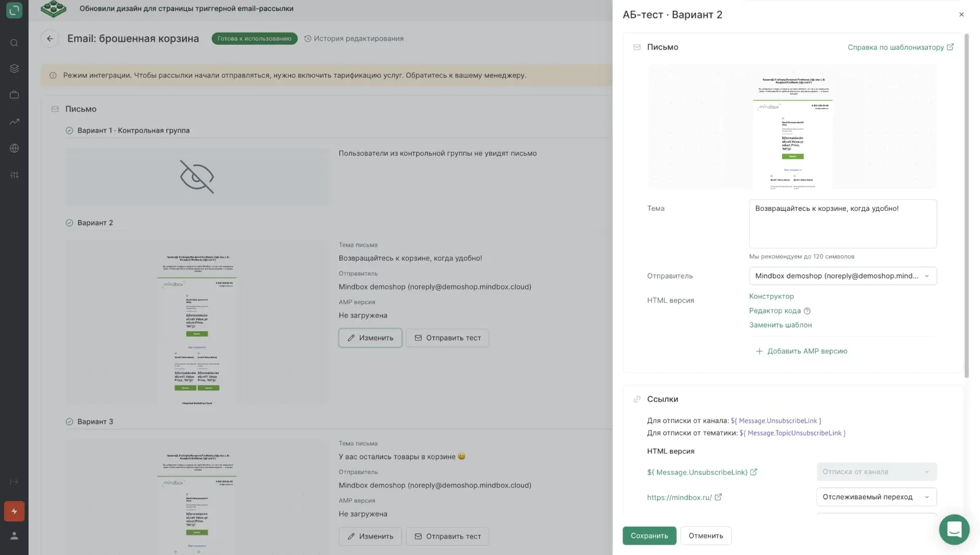980x555 pixels.
Task: Open the https://mindbox.ru/ link
Action: [679, 498]
